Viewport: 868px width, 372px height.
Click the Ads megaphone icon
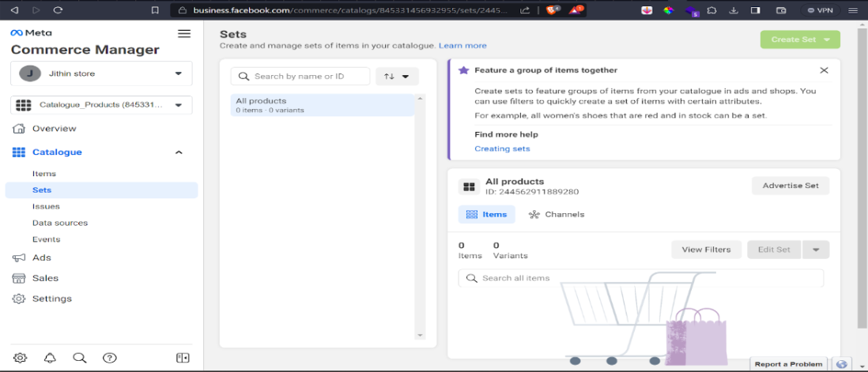19,257
